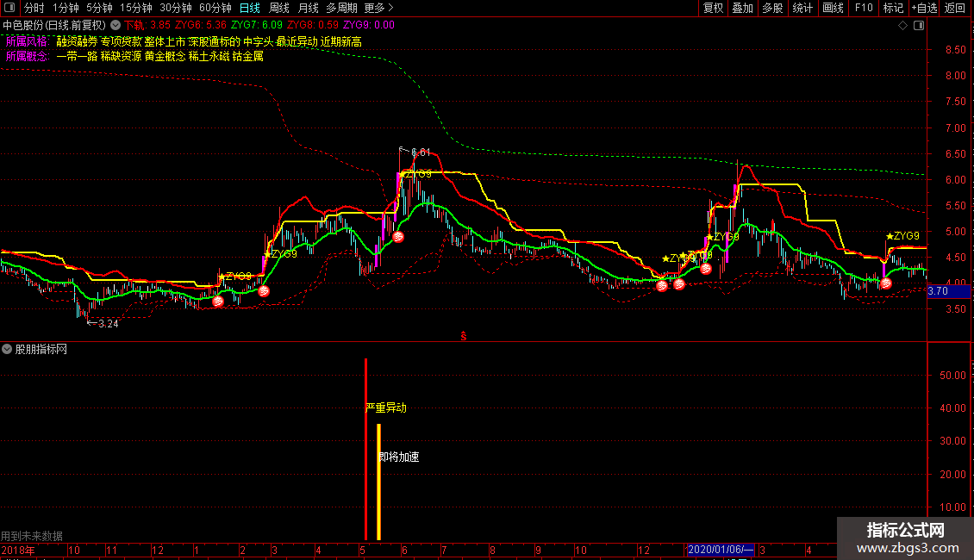Switch to 周线 weekly chart
Screen dimensions: 974x560
(279, 8)
